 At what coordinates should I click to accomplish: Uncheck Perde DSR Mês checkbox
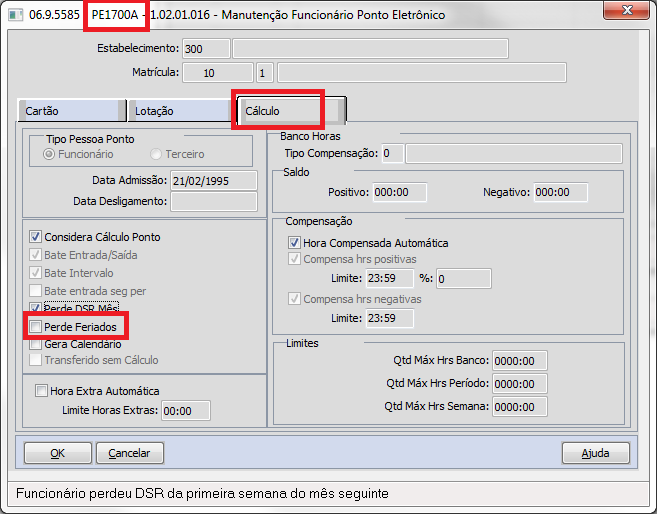36,307
